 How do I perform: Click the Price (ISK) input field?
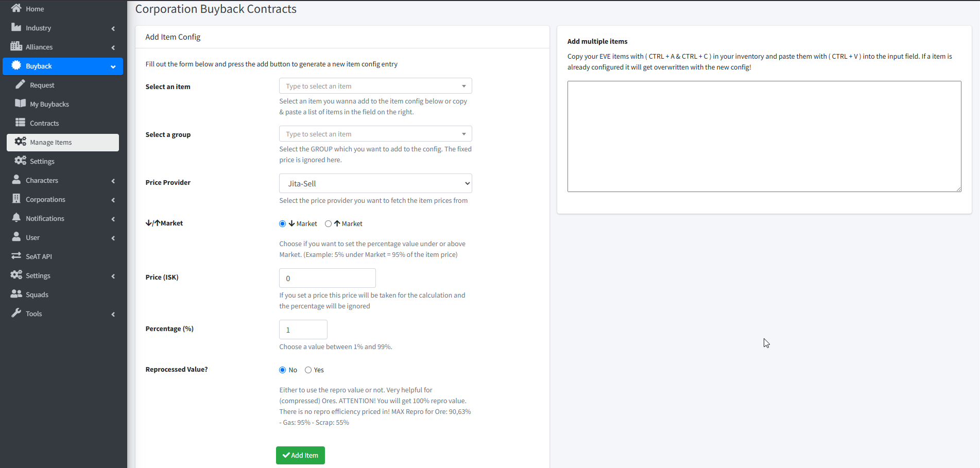click(x=327, y=278)
